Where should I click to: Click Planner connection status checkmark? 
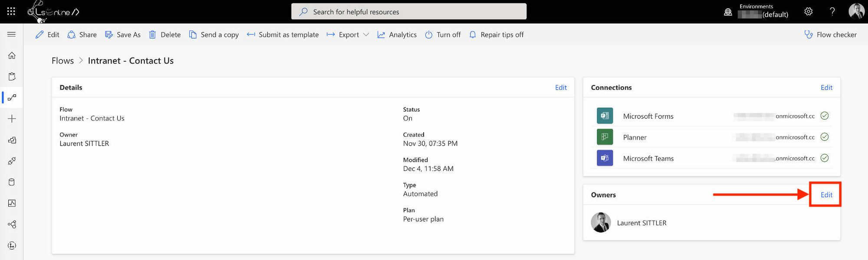825,137
